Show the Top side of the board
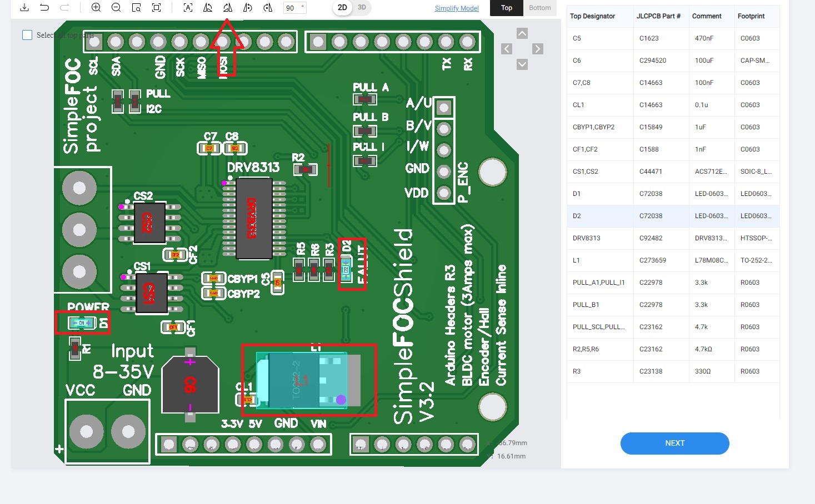Viewport: 815px width, 504px height. click(507, 8)
